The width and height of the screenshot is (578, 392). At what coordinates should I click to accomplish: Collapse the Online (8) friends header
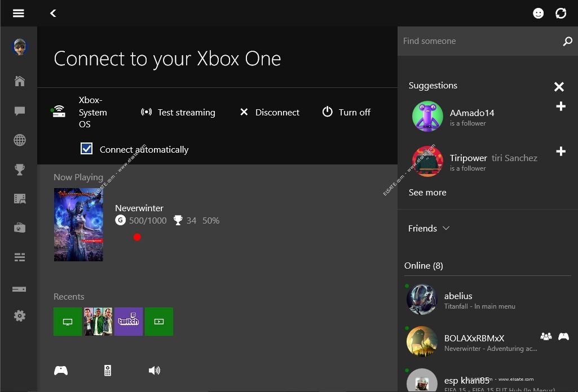tap(423, 265)
